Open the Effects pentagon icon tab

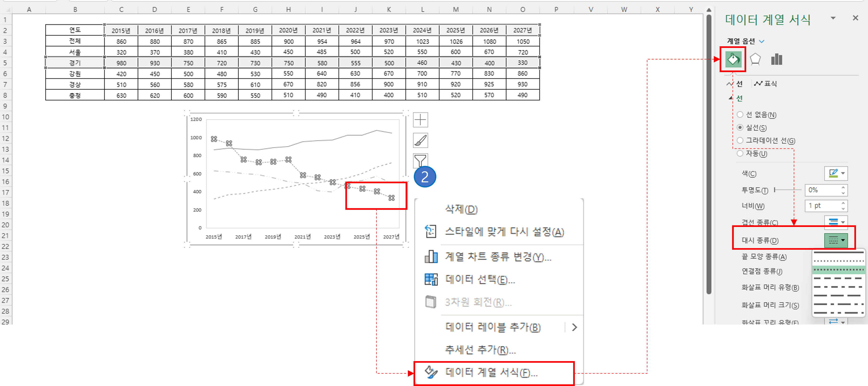pos(755,60)
